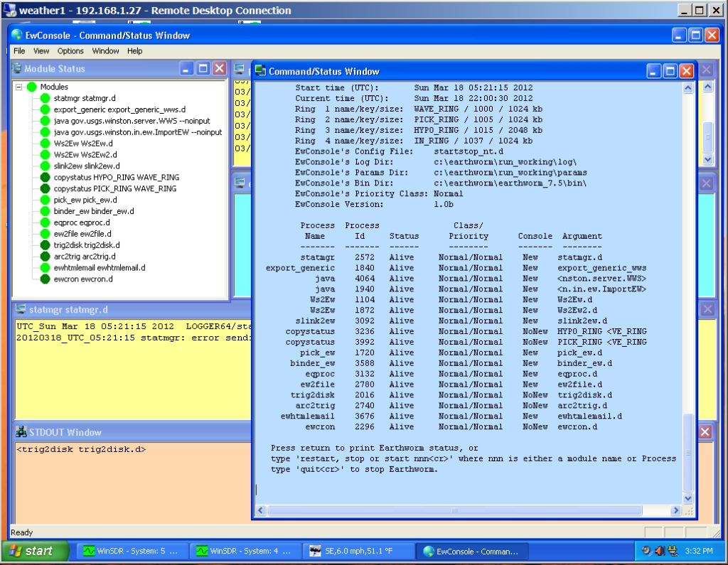728x565 pixels.
Task: Click the STDOUT Window title icon
Action: click(x=20, y=432)
